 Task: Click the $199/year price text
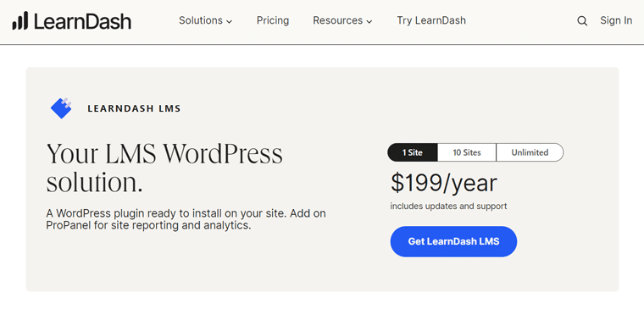443,184
